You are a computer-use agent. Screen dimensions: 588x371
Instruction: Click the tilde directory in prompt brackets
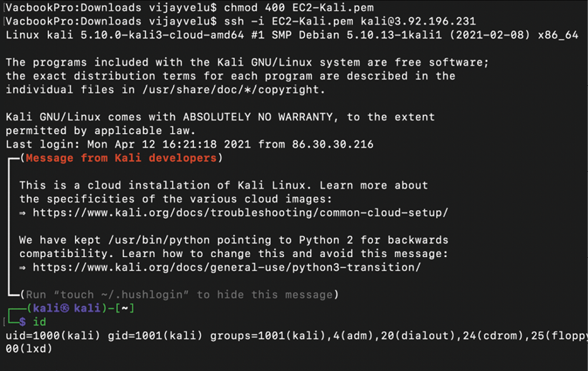(x=124, y=309)
